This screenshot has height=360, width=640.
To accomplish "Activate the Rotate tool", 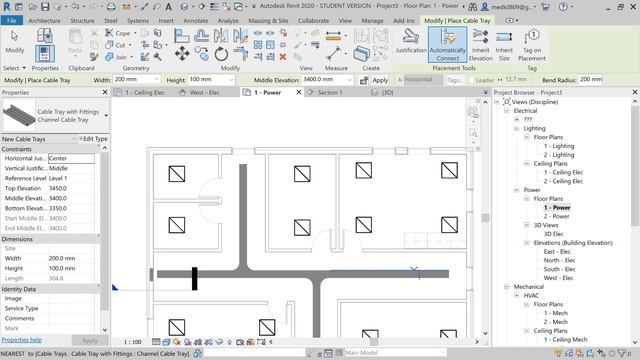I will tap(221, 53).
